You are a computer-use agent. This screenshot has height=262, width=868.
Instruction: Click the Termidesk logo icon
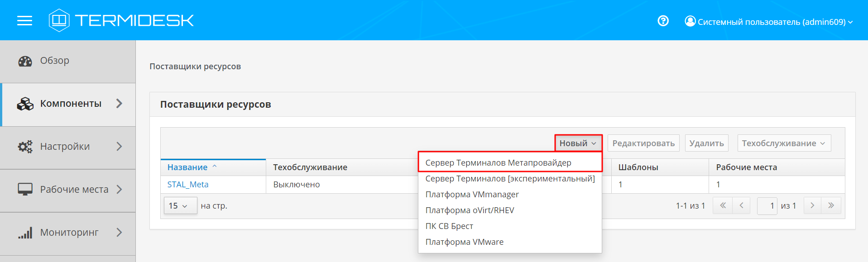point(59,20)
